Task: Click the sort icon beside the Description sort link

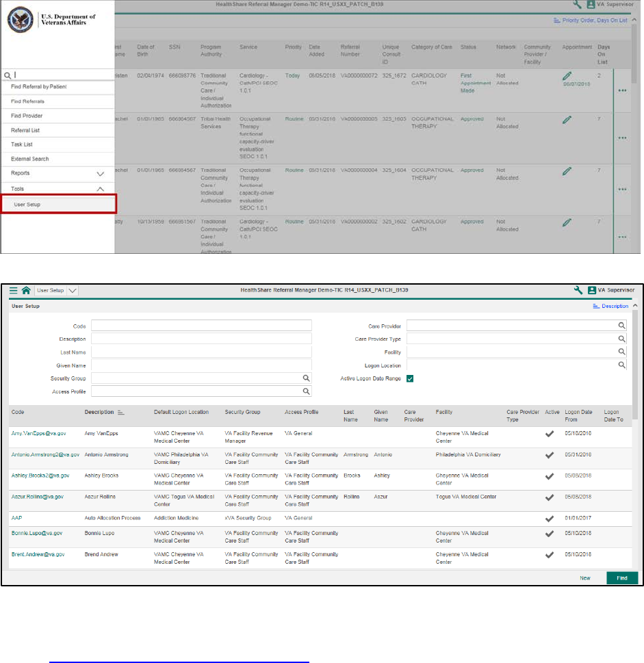Action: [596, 306]
